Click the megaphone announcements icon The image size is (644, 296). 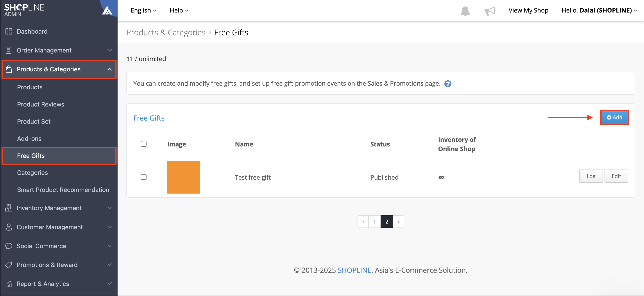click(490, 11)
